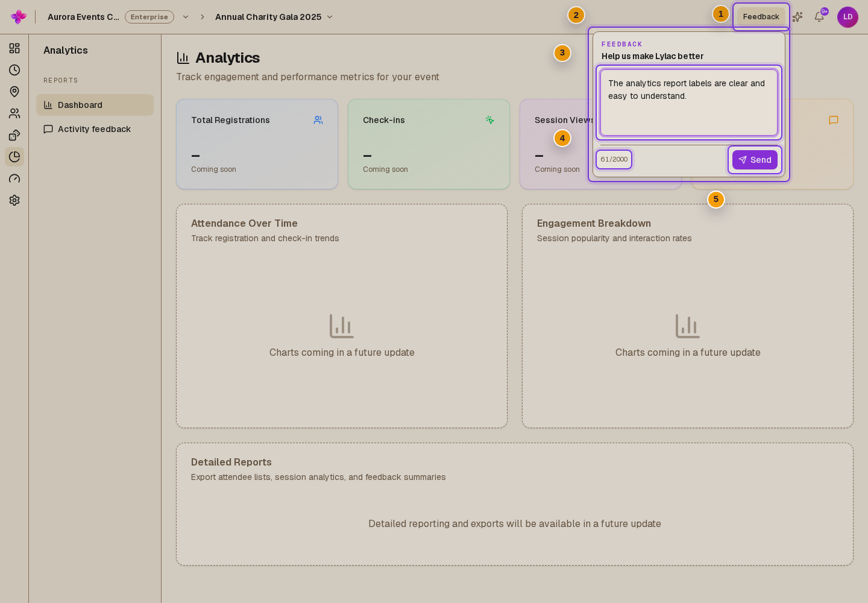Image resolution: width=868 pixels, height=603 pixels.
Task: Open the people icon in left rail
Action: pos(14,113)
